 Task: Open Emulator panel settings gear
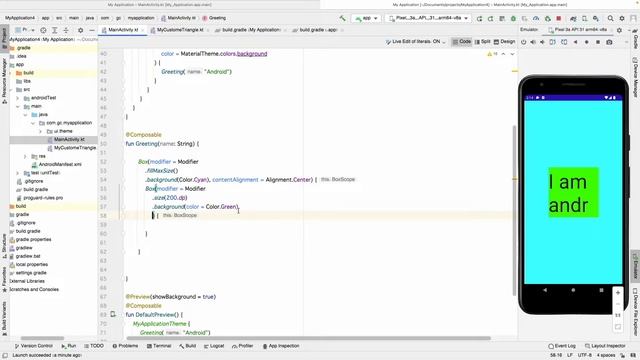619,30
